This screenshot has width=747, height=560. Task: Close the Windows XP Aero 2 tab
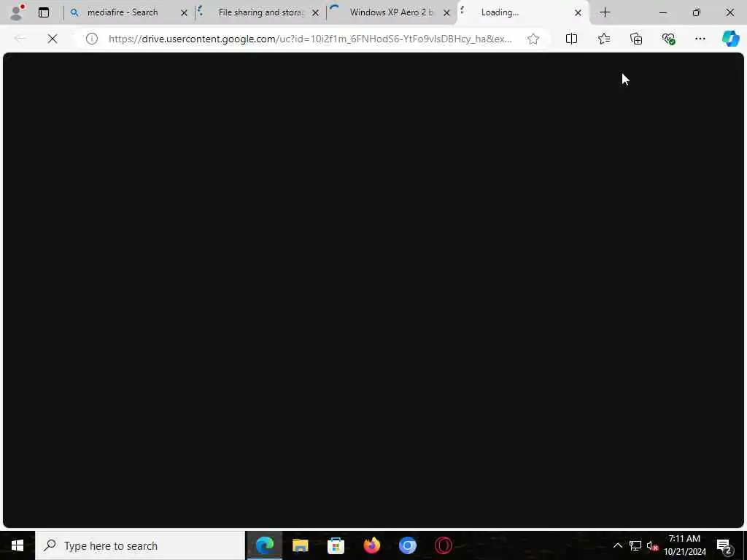pos(447,13)
